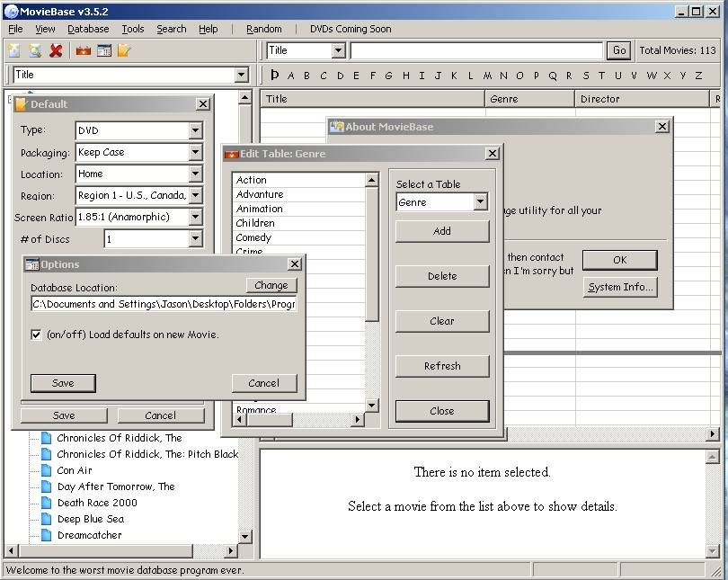The width and height of the screenshot is (728, 580).
Task: Click the Change button for database location
Action: coord(271,285)
